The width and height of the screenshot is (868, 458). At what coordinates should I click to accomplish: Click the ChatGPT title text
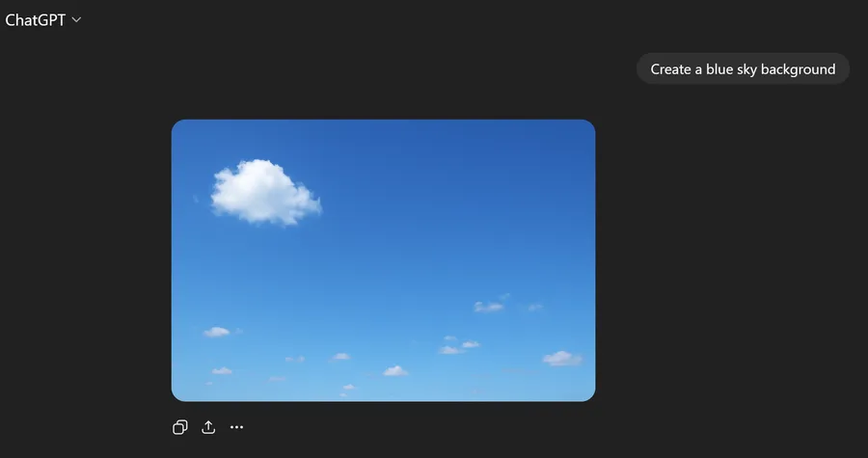[36, 20]
